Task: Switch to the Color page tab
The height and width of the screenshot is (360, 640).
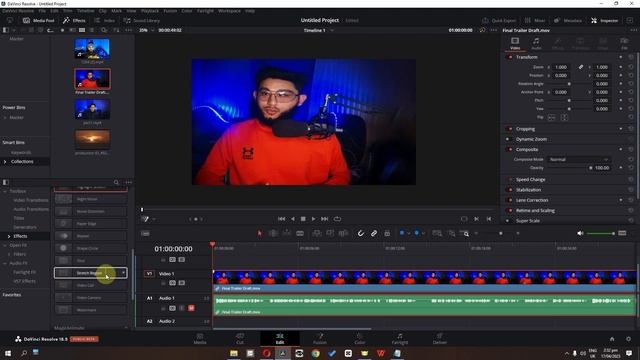Action: pyautogui.click(x=360, y=339)
